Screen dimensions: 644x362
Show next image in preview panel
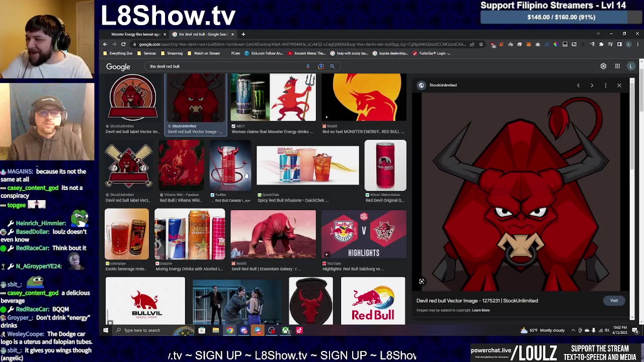592,85
